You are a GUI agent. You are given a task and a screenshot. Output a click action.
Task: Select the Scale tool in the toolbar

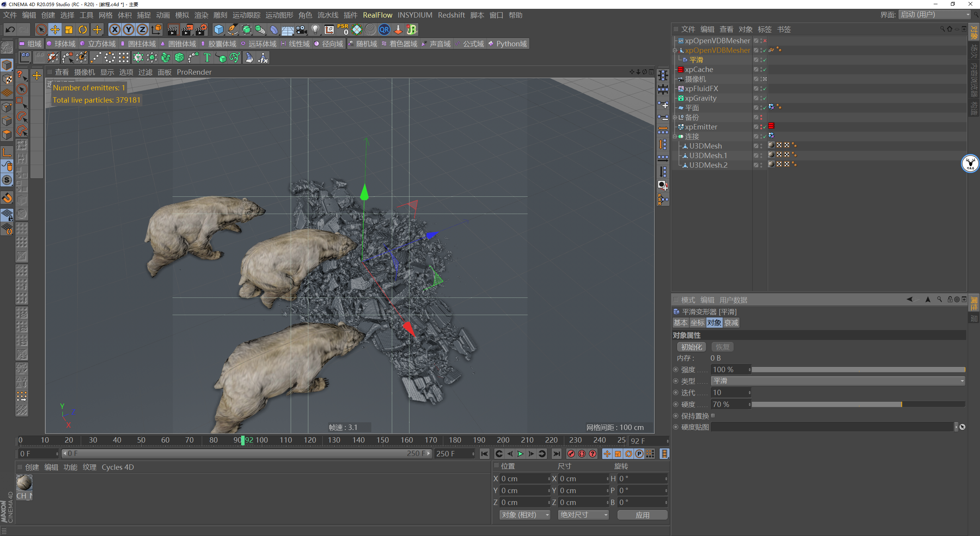(x=69, y=29)
